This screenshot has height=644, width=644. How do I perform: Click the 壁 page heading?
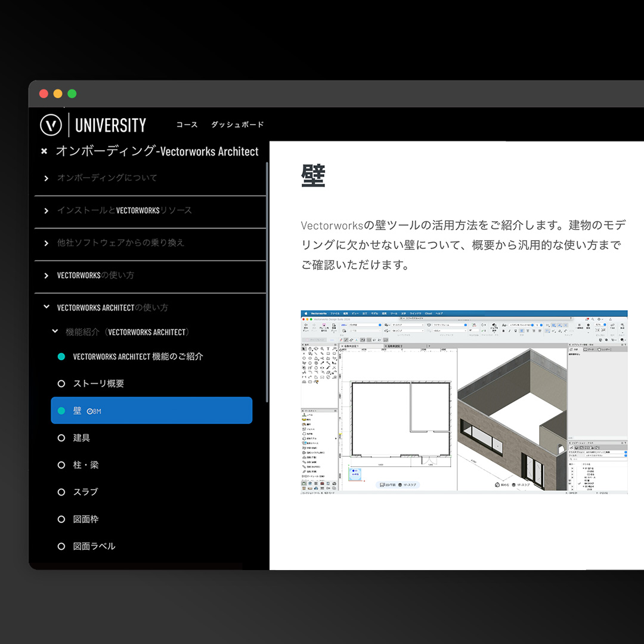coord(313,175)
